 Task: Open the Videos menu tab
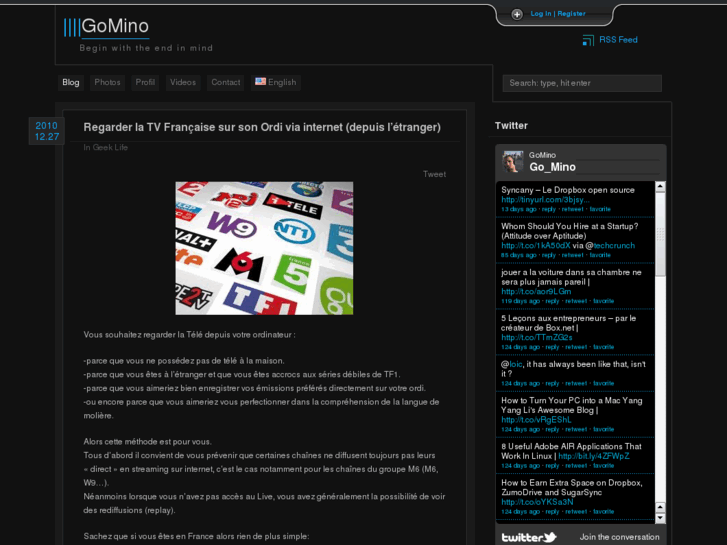[183, 83]
